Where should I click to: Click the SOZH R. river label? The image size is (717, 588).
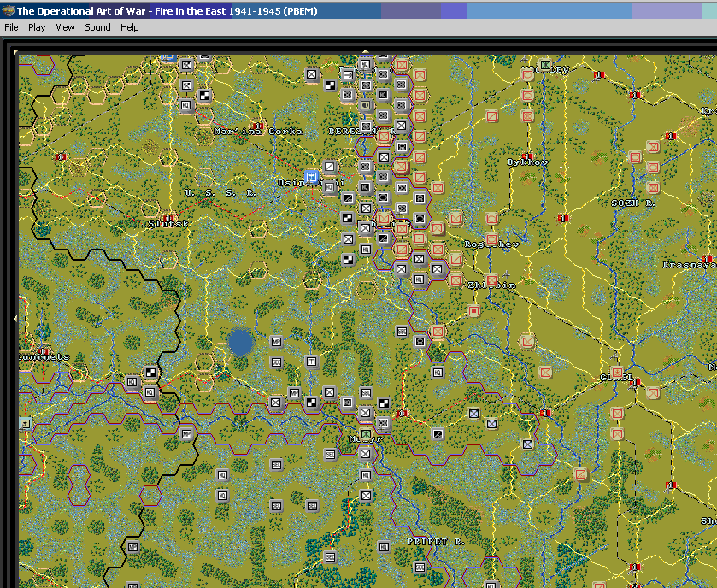[633, 203]
